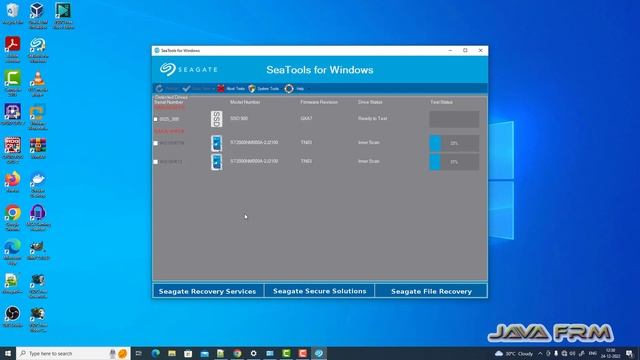Viewport: 640px width, 360px height.
Task: Open the Camtasia desktop icon
Action: [x=13, y=83]
